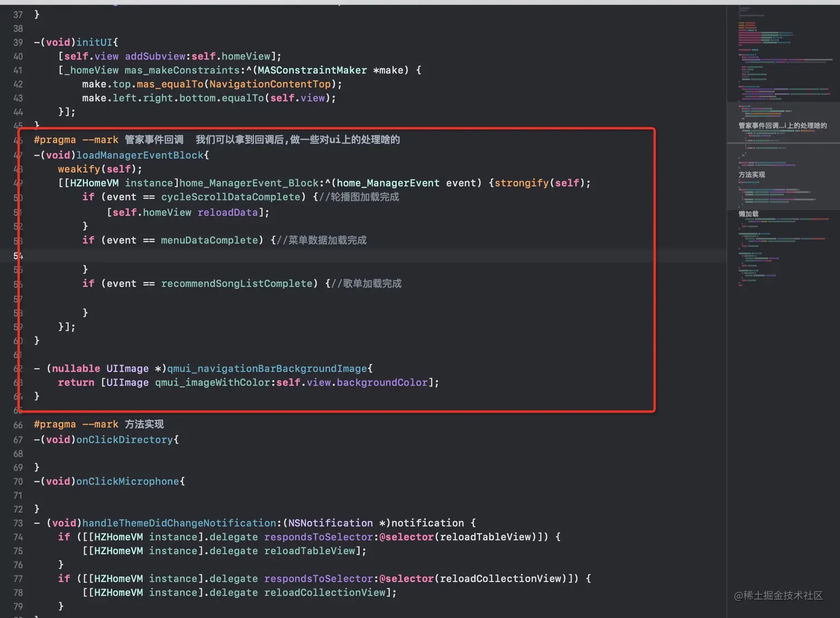Click respondsToSelector on line 74
840x618 pixels.
(318, 537)
